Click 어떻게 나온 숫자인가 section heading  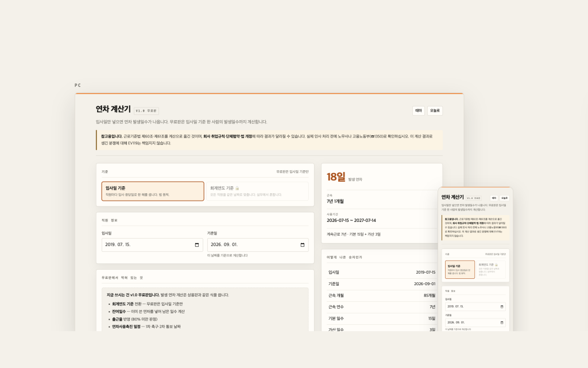coord(345,257)
